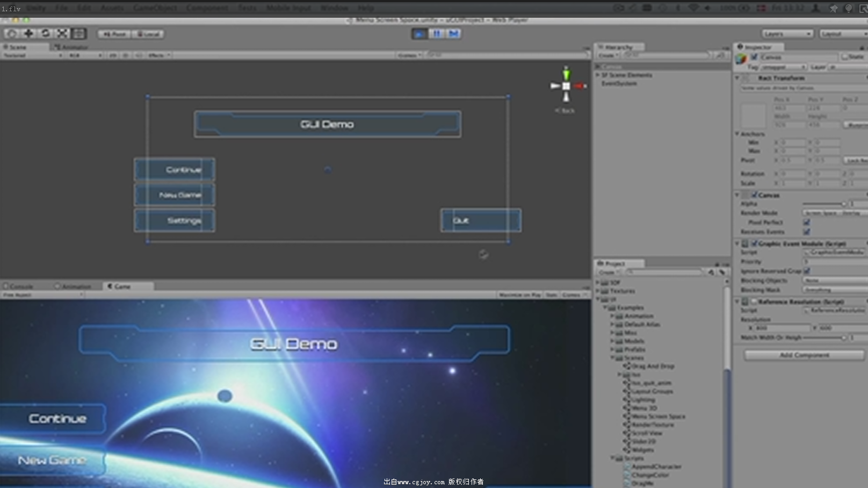Open the scene Effects dropdown

(158, 55)
